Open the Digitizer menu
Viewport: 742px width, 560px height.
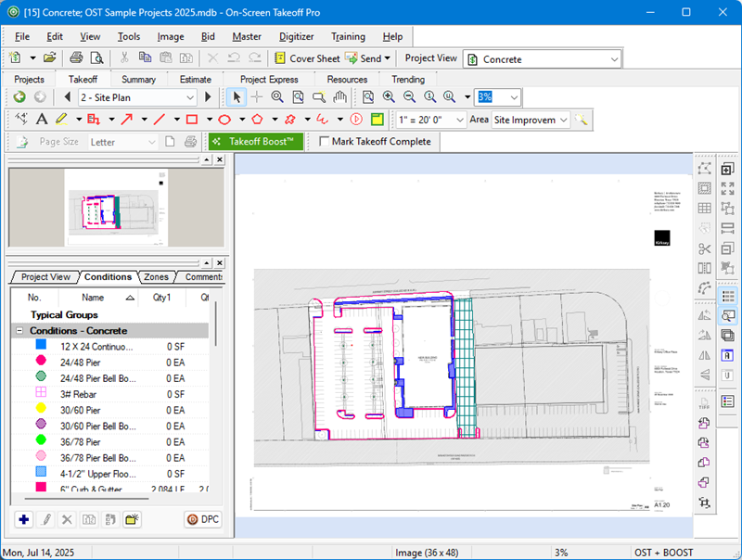coord(296,36)
